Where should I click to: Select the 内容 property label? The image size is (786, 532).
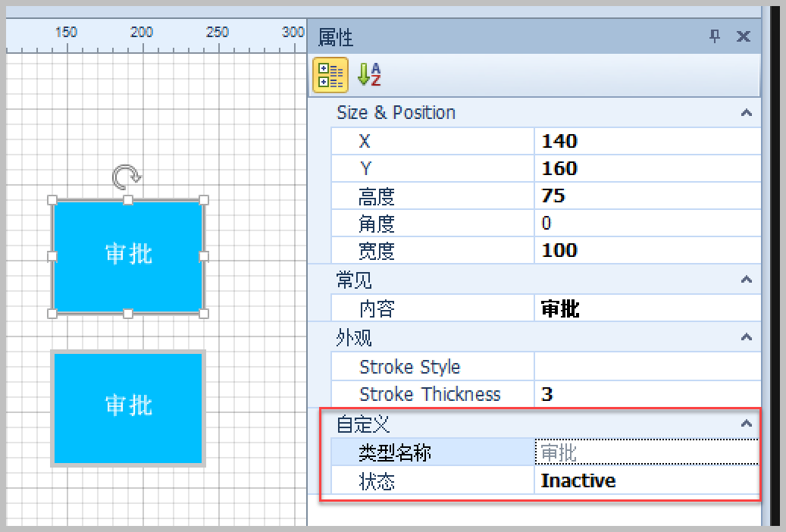(377, 308)
